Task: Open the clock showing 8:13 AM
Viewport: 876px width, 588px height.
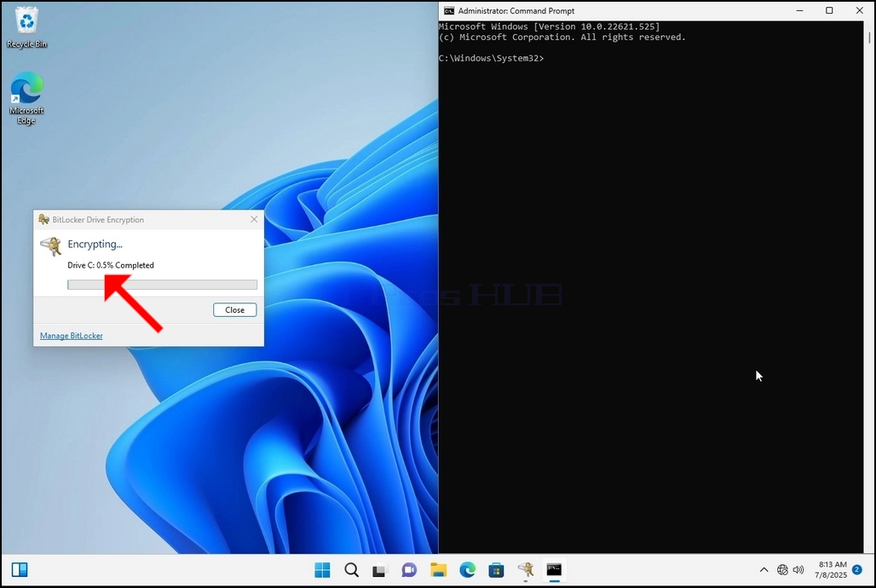Action: pyautogui.click(x=832, y=569)
